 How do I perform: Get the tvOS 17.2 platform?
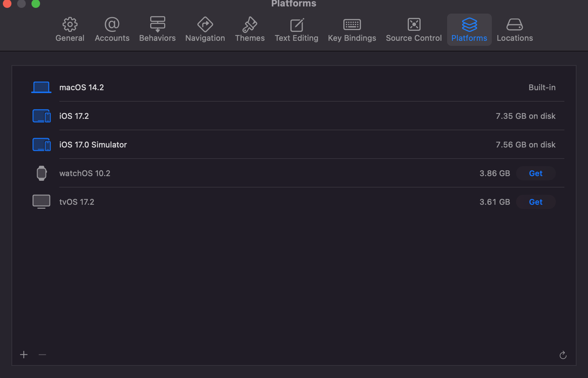coord(536,202)
